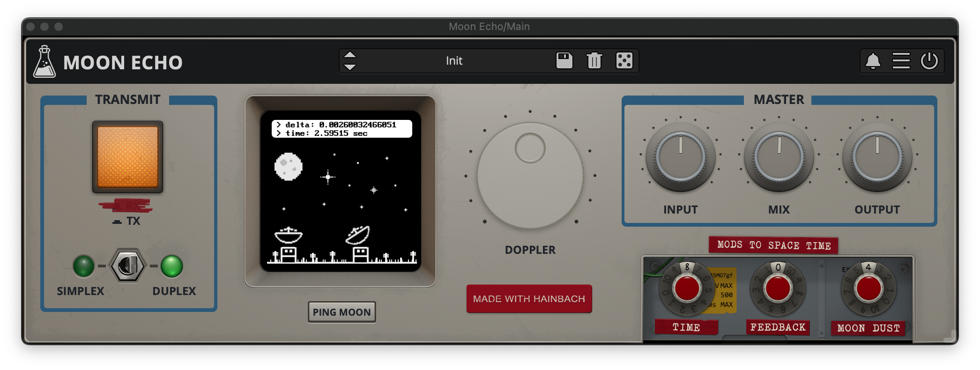Click the red FEEDBACK label tape

778,327
